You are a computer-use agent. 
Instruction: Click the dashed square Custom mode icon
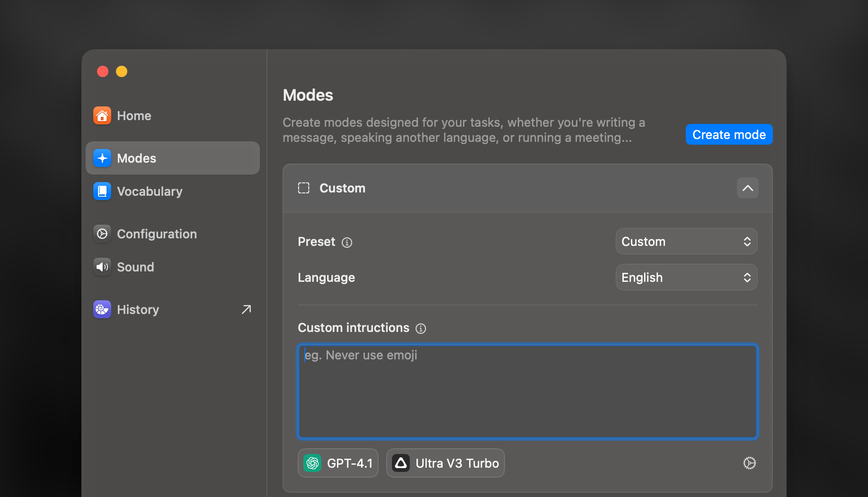coord(304,188)
